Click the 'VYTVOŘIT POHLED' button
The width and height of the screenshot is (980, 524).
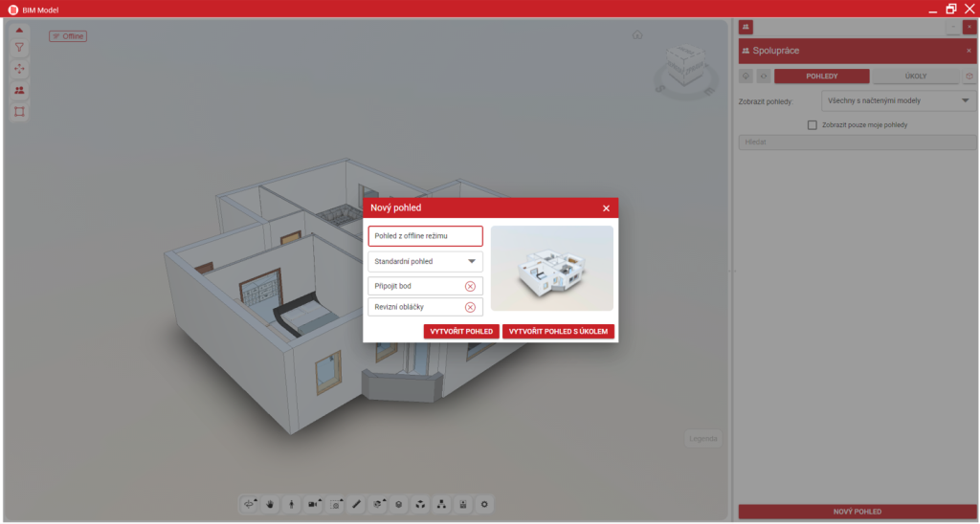tap(461, 332)
